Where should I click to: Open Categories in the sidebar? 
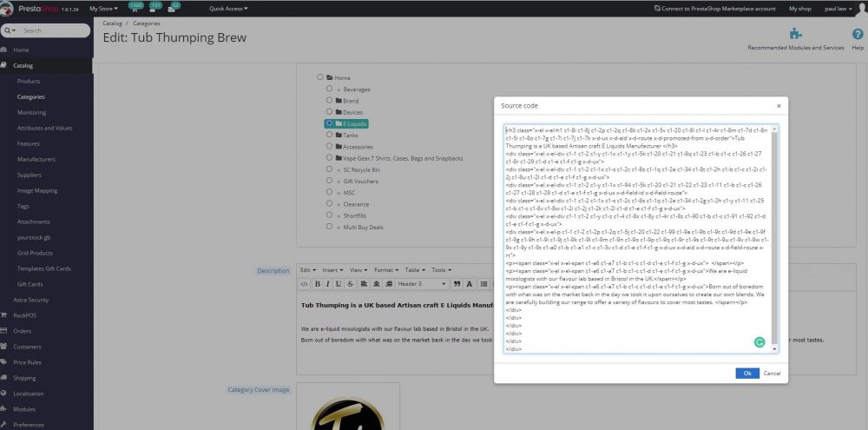point(31,96)
